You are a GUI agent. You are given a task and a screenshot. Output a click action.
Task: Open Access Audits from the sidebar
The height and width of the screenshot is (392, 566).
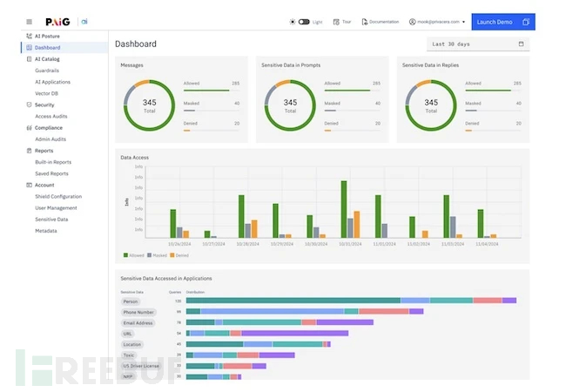(51, 116)
